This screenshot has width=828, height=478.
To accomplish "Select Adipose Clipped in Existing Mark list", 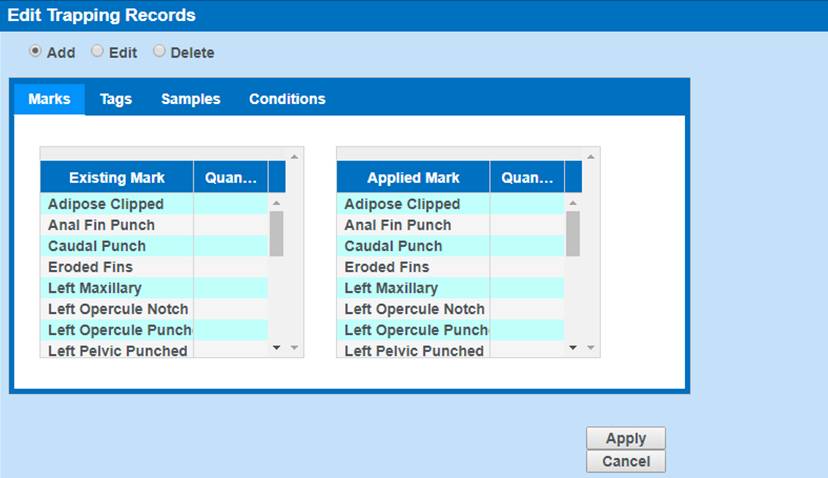I will [106, 204].
